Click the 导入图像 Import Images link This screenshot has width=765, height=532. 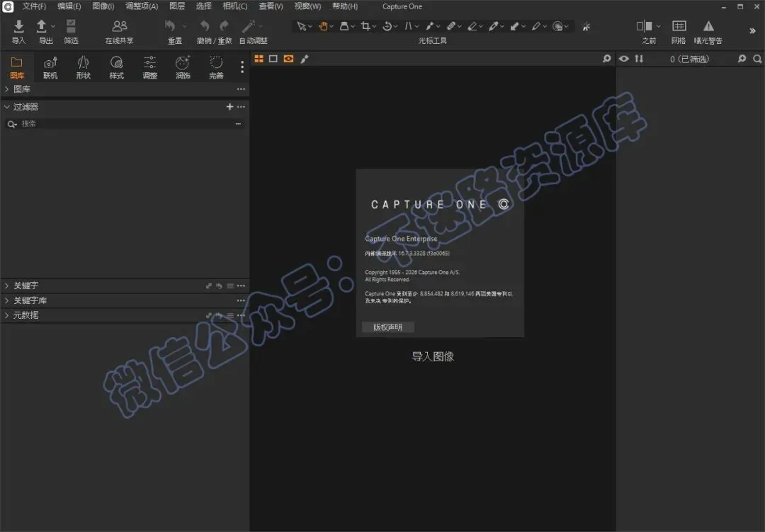433,356
